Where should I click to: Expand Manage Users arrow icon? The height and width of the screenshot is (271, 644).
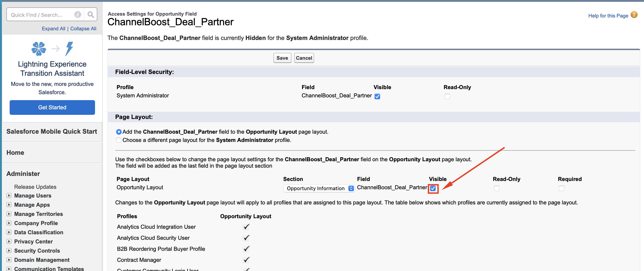[x=9, y=195]
